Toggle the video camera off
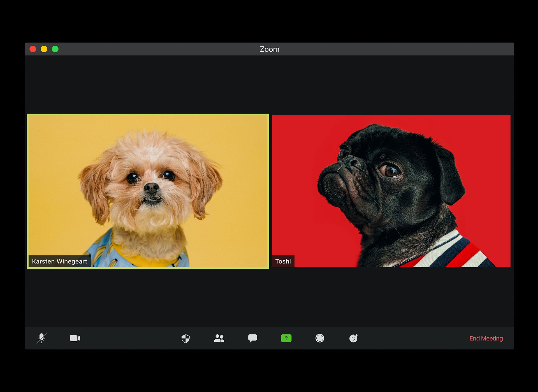The width and height of the screenshot is (538, 392). point(75,338)
